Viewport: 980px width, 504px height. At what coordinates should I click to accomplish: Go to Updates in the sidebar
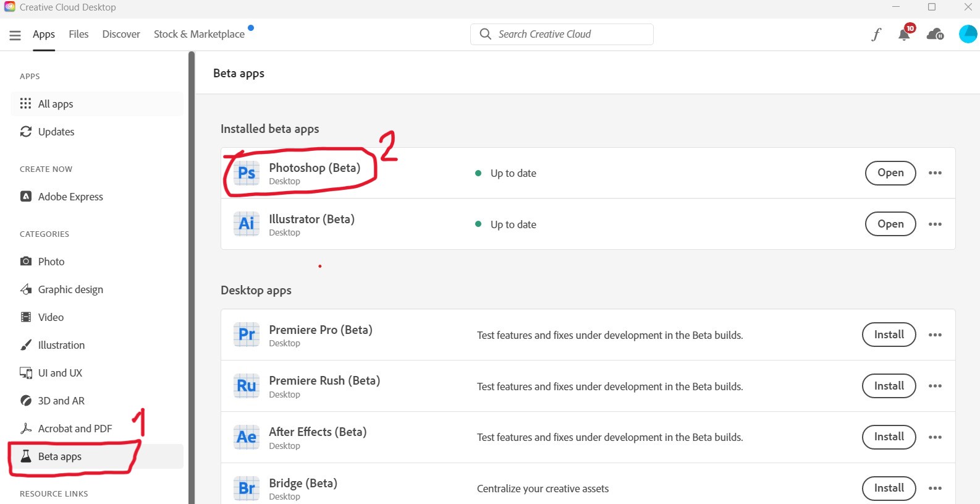56,132
